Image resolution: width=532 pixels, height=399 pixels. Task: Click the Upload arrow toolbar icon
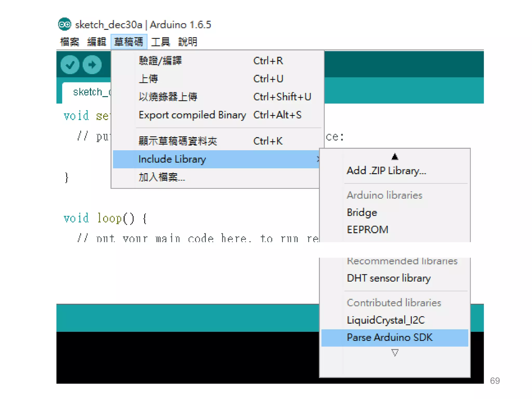(92, 65)
